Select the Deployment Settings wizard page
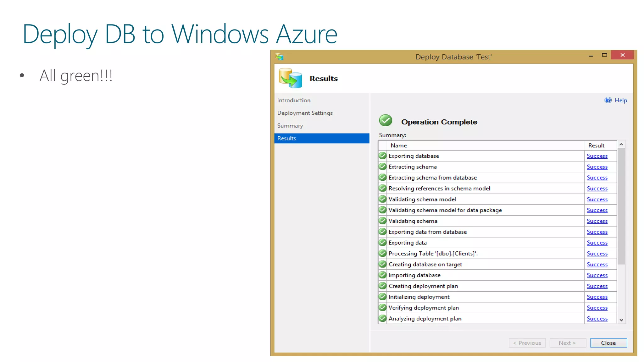 (305, 113)
